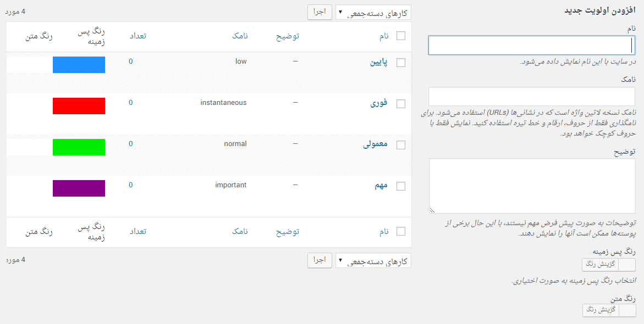Click the افزودن اولویت جدید heading
This screenshot has width=644, height=324.
tap(601, 10)
